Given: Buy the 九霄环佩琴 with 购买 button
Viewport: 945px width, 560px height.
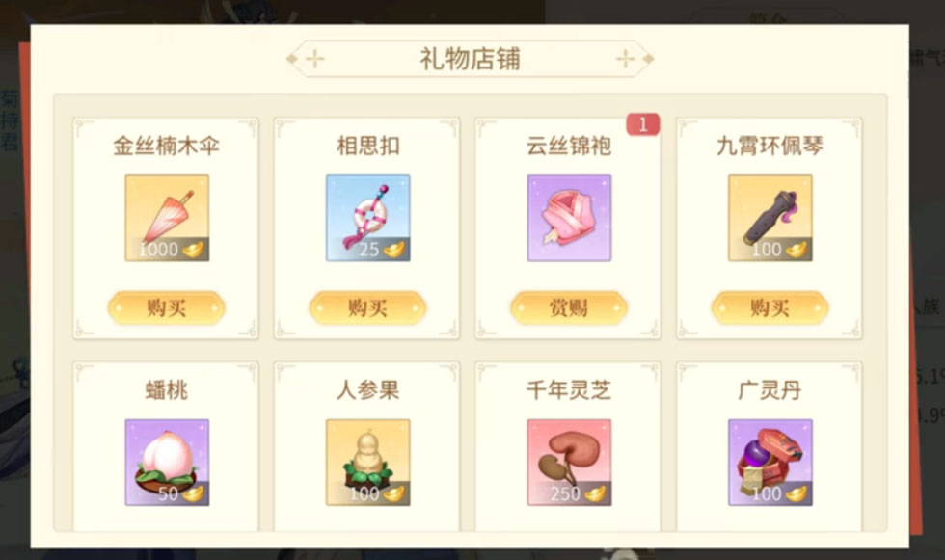Looking at the screenshot, I should (770, 307).
